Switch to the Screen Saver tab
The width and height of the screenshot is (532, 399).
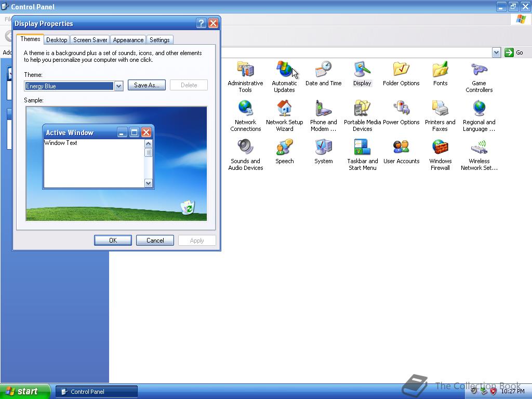90,39
